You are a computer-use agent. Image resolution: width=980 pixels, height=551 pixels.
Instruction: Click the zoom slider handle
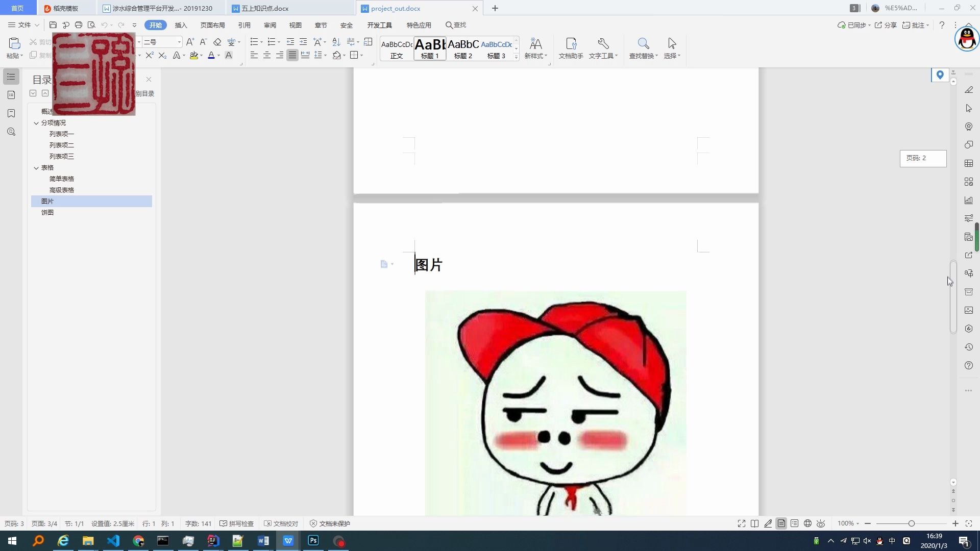(911, 523)
